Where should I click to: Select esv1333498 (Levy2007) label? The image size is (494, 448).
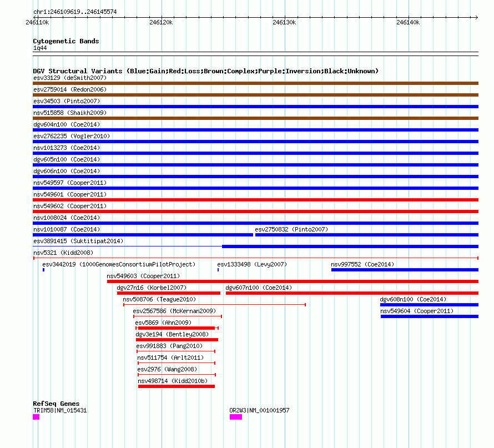click(252, 264)
